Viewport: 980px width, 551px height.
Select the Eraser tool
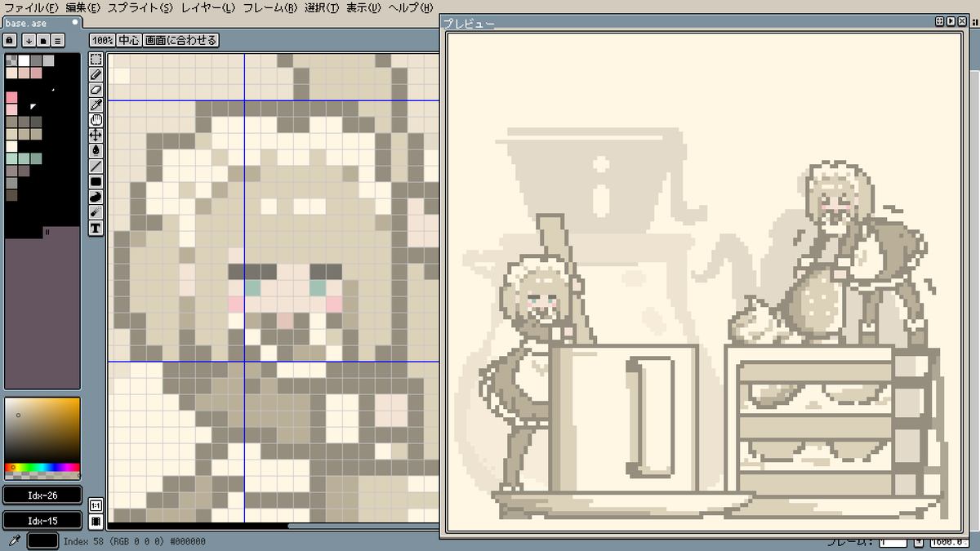click(96, 90)
